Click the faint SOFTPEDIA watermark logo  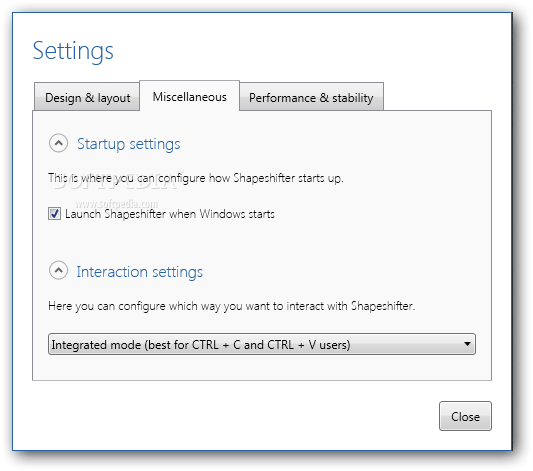[x=117, y=180]
